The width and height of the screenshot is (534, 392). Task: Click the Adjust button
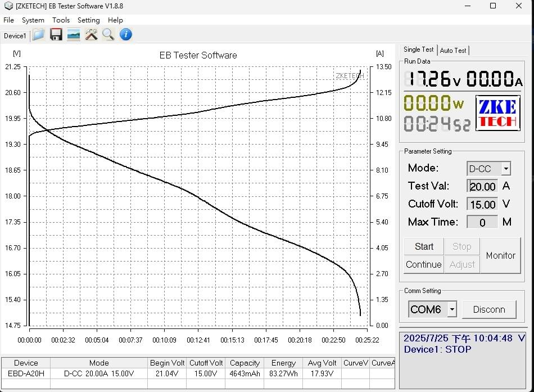(462, 264)
